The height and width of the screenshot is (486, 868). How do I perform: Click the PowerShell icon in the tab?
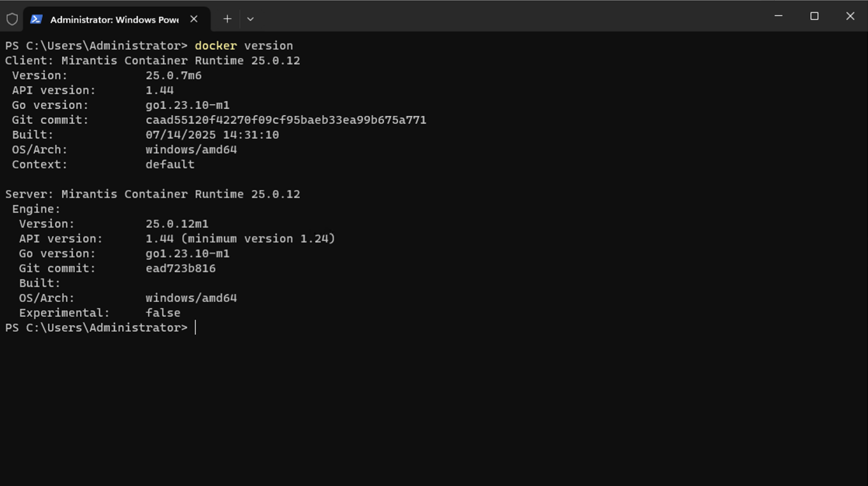36,19
